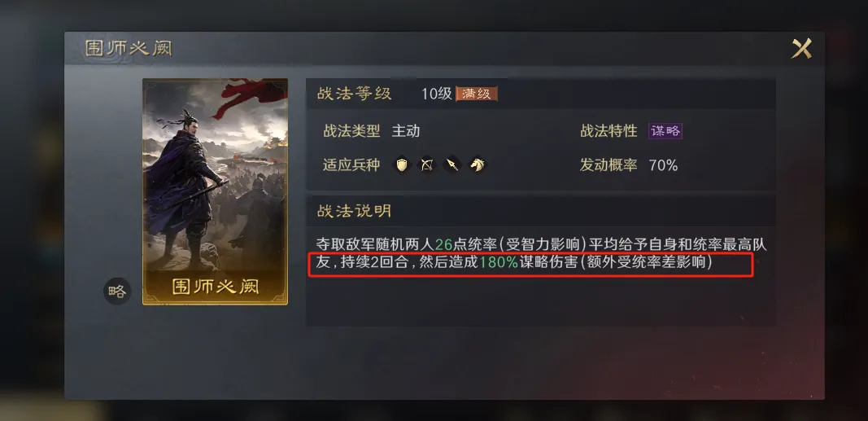868x421 pixels.
Task: Click the 主动 tactic type value
Action: point(406,131)
